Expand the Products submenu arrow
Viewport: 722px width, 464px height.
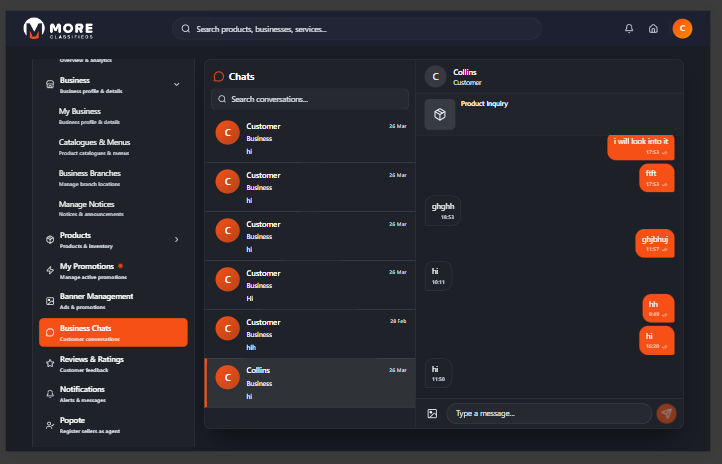(177, 239)
